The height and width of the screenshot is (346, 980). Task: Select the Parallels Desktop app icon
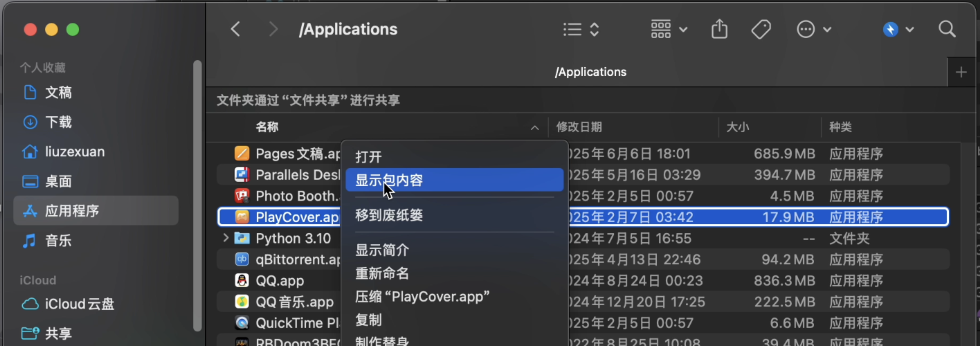(242, 174)
